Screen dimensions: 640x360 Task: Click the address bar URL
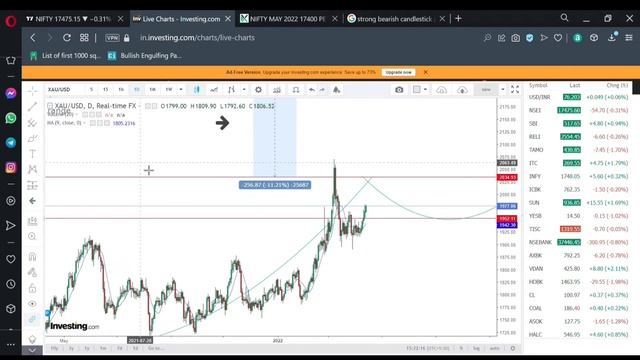[x=197, y=38]
